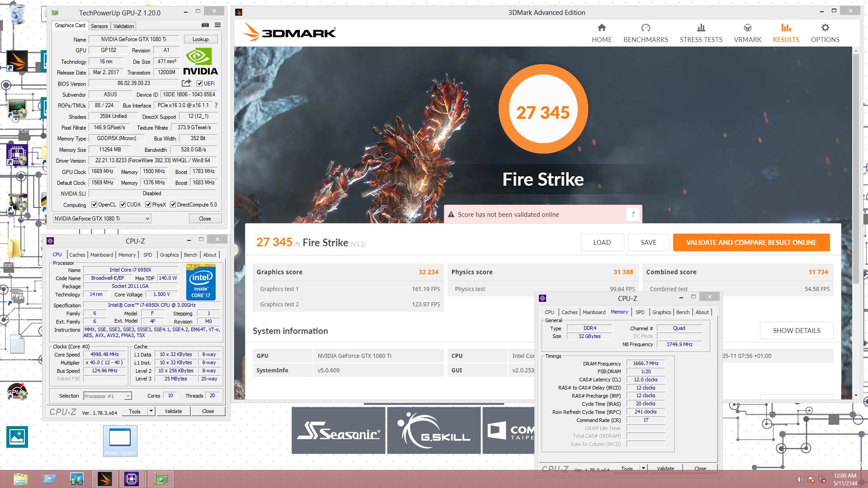Screen dimensions: 868x488
Task: Click Tools button in left CPU-Z
Action: (135, 411)
